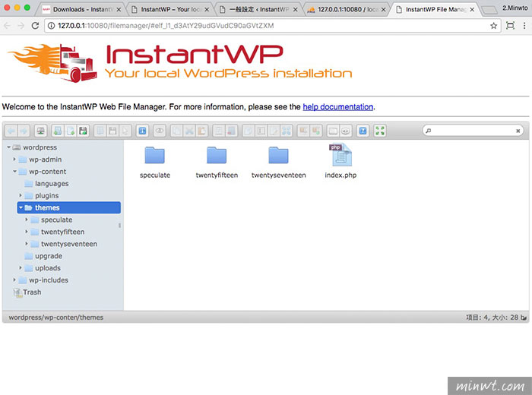This screenshot has width=532, height=395.
Task: Create a new folder with toolbar icon
Action: coord(58,131)
